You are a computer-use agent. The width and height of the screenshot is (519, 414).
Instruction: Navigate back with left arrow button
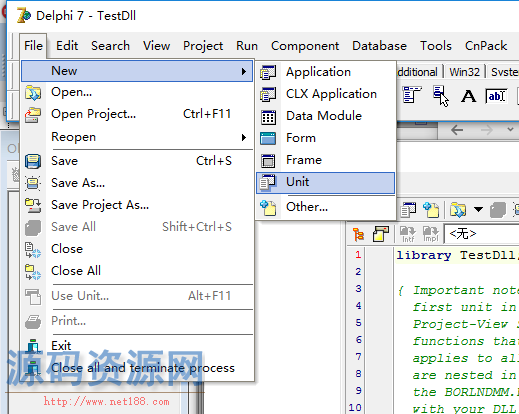click(x=457, y=130)
